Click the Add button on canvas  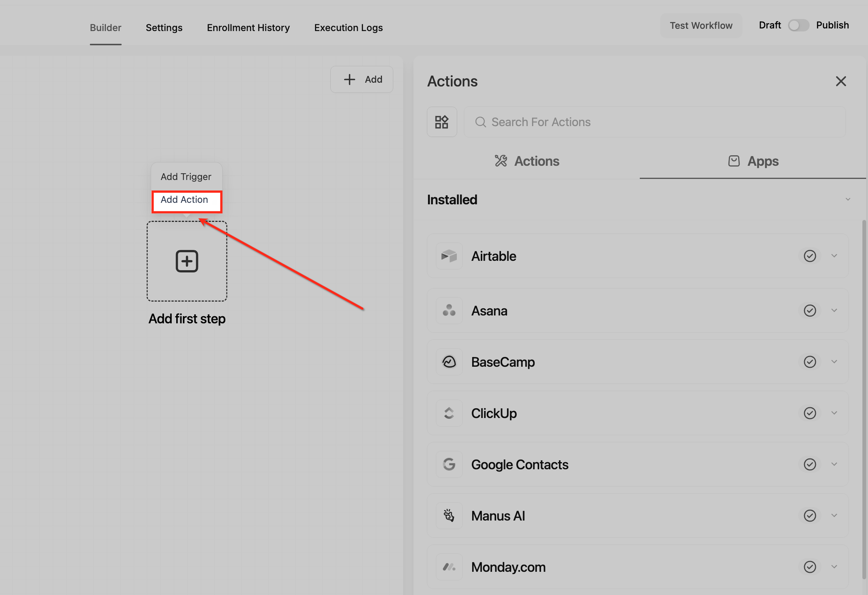(361, 79)
